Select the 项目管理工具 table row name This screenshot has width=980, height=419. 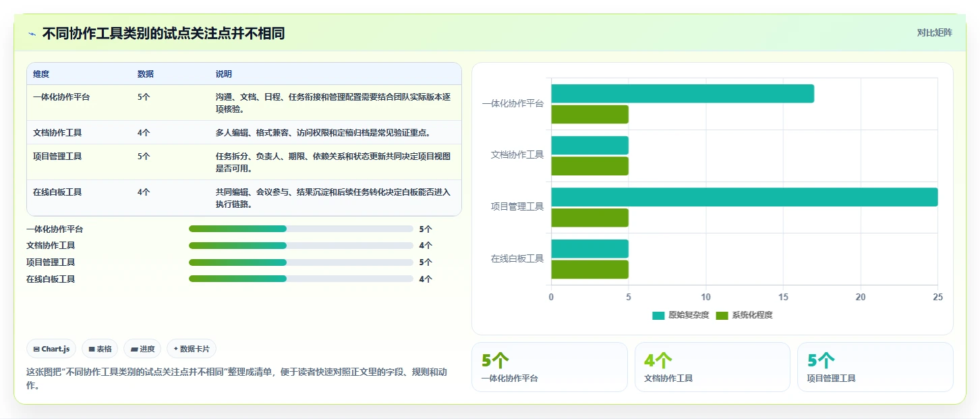point(57,157)
